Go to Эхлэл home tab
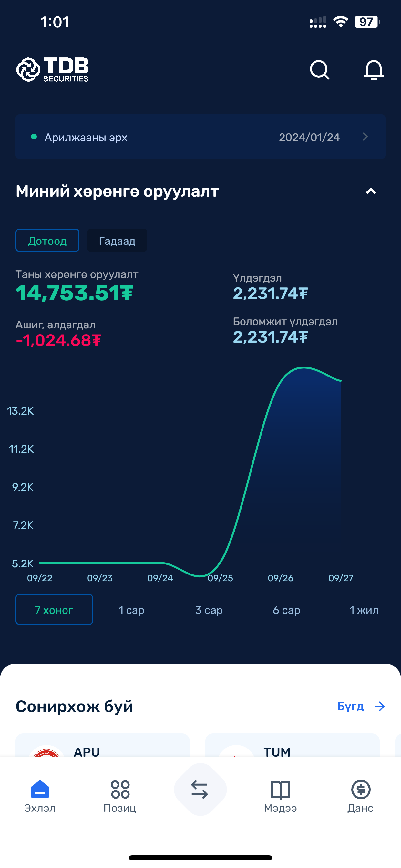 pyautogui.click(x=40, y=797)
